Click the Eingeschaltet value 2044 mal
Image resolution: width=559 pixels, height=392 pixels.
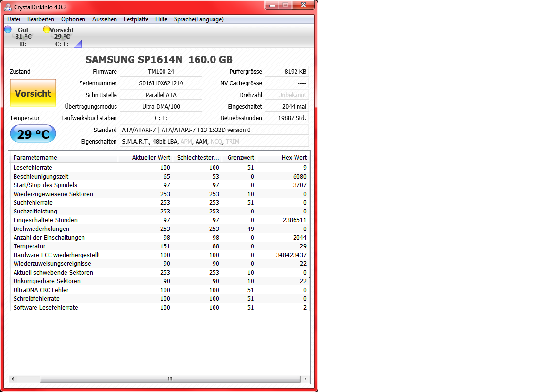[287, 107]
